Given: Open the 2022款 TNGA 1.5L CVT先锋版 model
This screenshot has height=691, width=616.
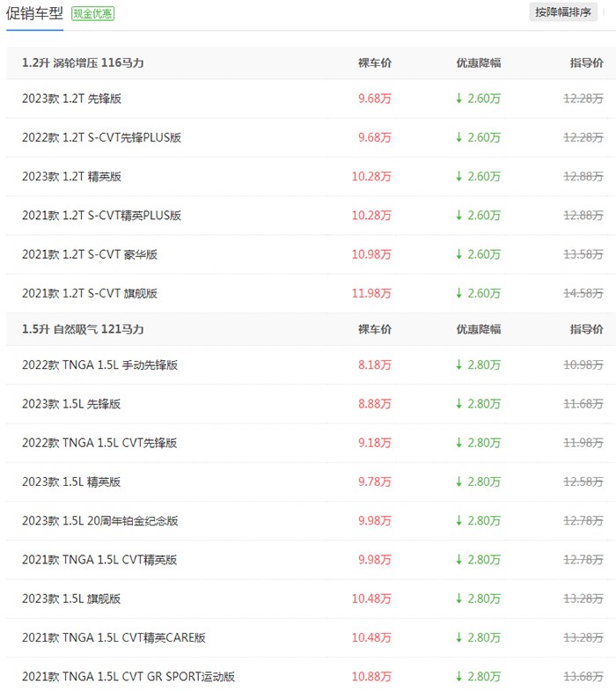Looking at the screenshot, I should pyautogui.click(x=99, y=443).
